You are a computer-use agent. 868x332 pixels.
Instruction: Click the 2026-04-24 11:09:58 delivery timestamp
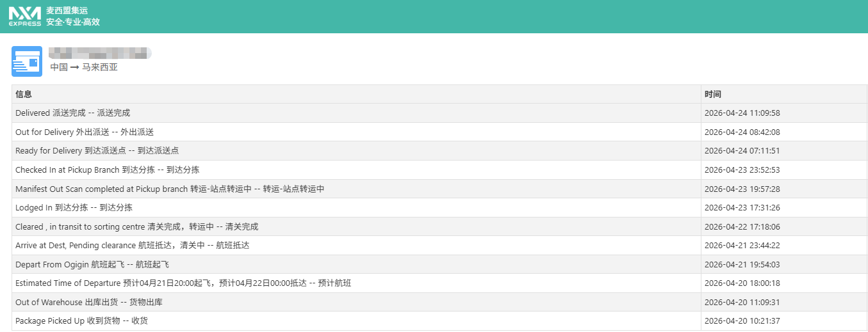point(742,113)
